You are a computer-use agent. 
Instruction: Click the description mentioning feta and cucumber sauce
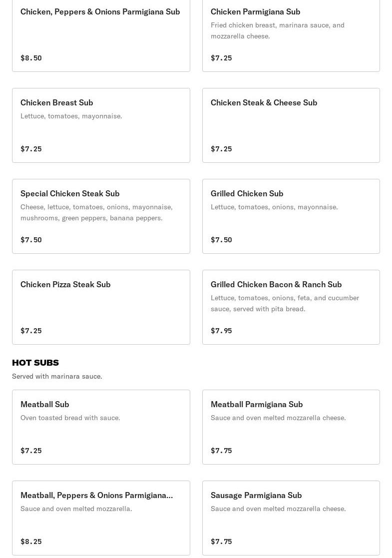285,303
